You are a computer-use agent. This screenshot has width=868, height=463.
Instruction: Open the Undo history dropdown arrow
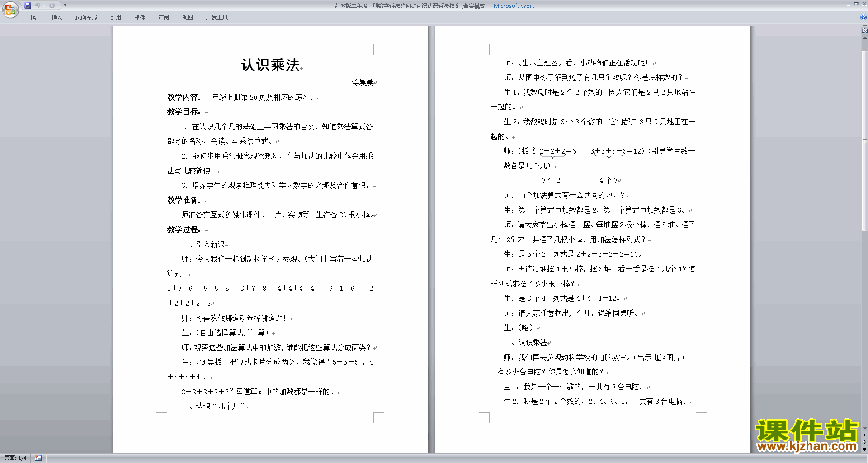pyautogui.click(x=44, y=5)
